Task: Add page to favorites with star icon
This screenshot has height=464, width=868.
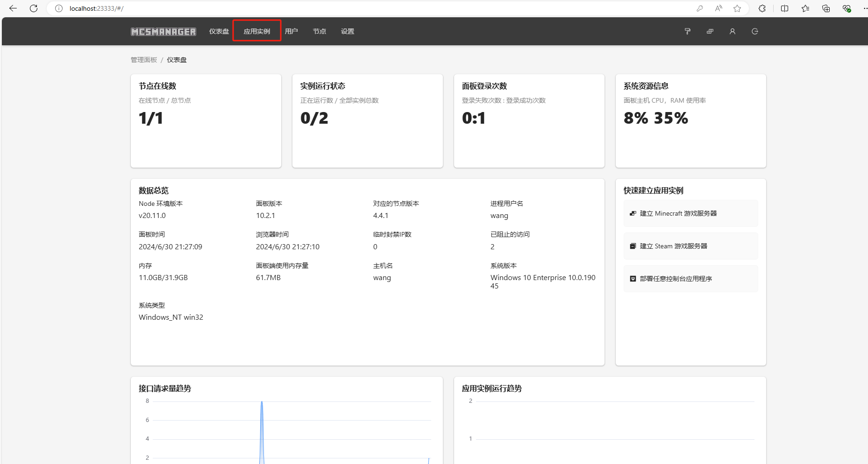Action: [737, 8]
